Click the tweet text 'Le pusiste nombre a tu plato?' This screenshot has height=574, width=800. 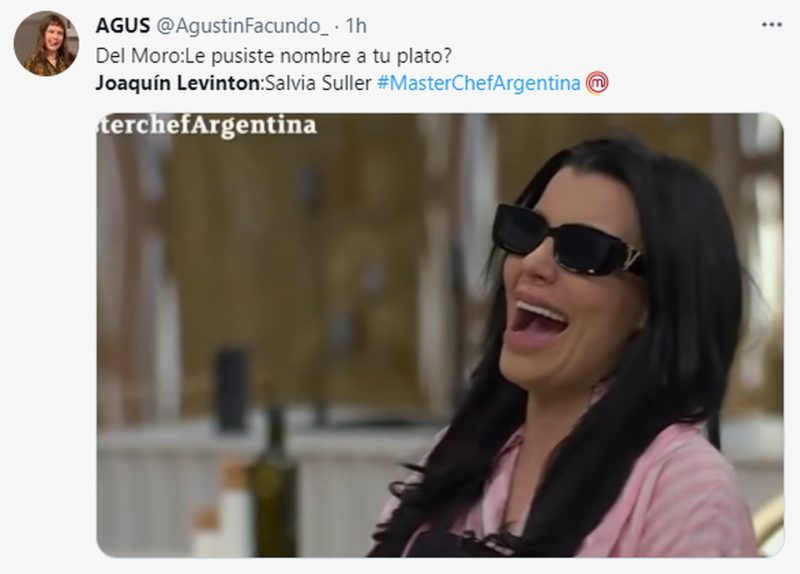point(318,55)
